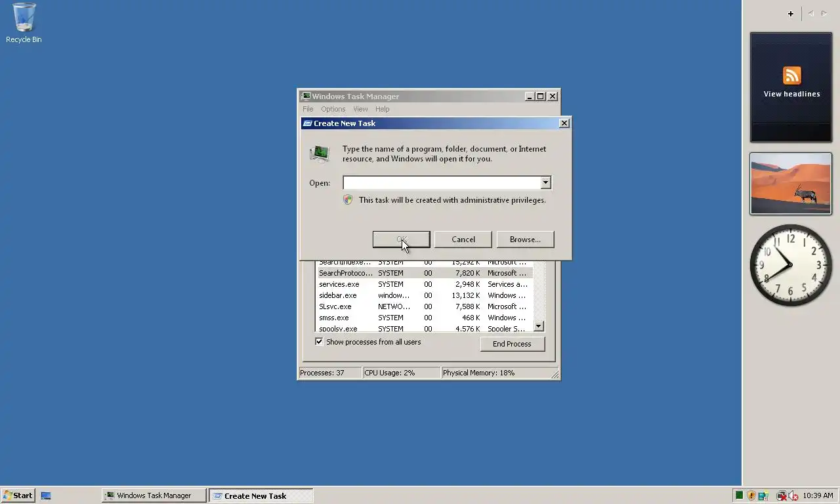Select Create New Task taskbar button
Screen dimensions: 840x504
click(261, 495)
